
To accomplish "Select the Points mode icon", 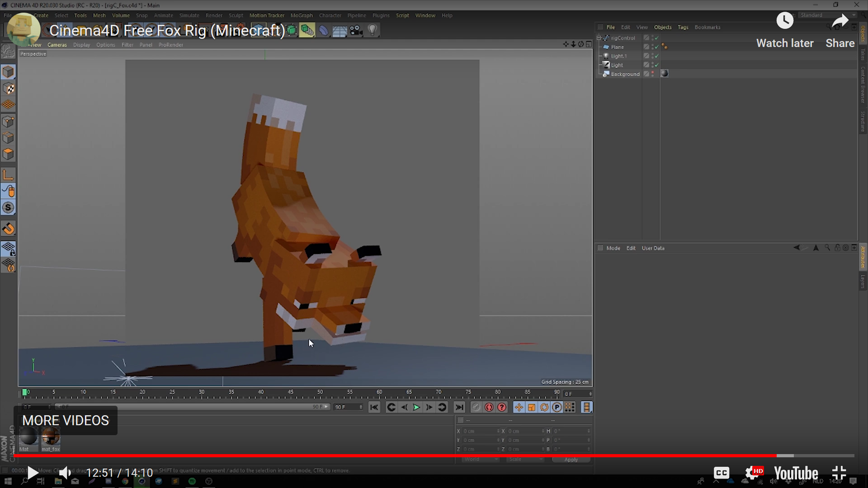I will (8, 122).
